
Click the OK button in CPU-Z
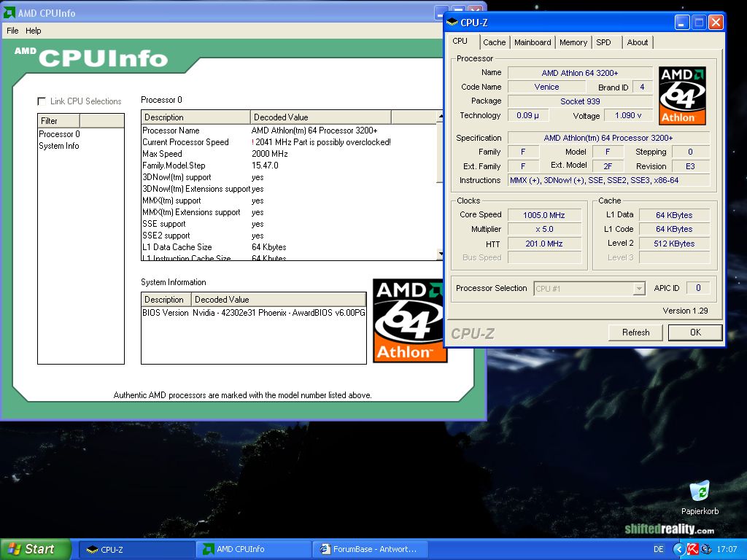(695, 332)
